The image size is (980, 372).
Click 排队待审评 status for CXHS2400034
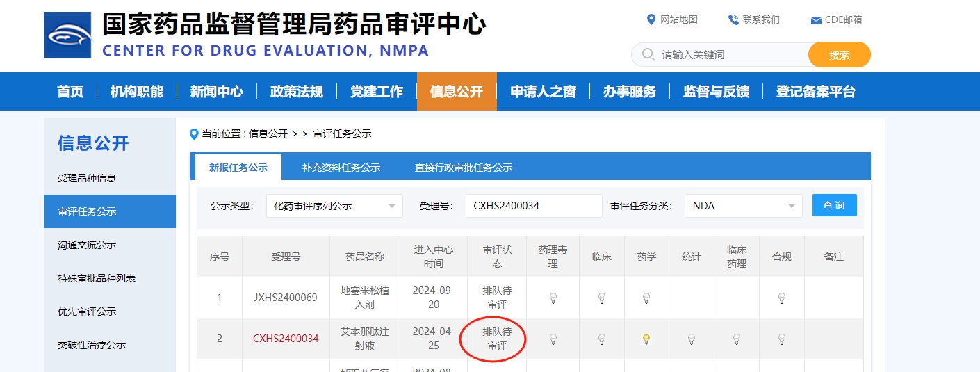[x=497, y=339]
